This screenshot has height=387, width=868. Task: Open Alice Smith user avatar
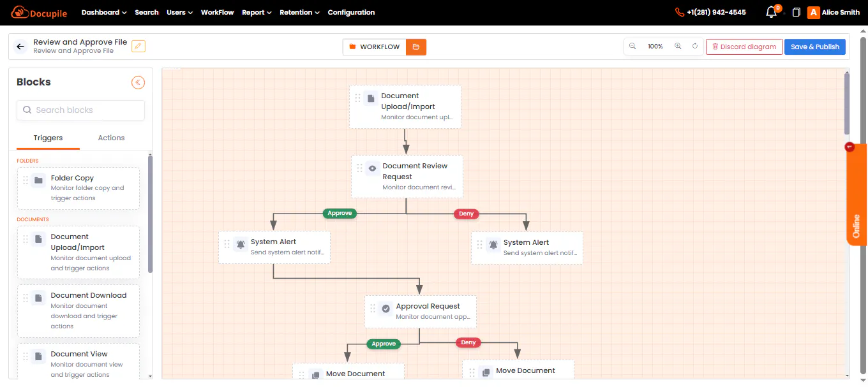point(813,12)
